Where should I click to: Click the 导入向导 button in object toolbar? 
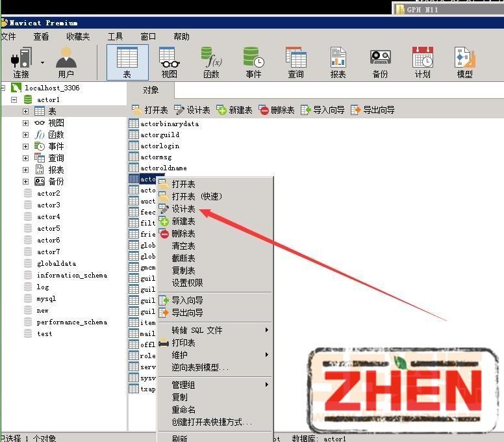[323, 110]
